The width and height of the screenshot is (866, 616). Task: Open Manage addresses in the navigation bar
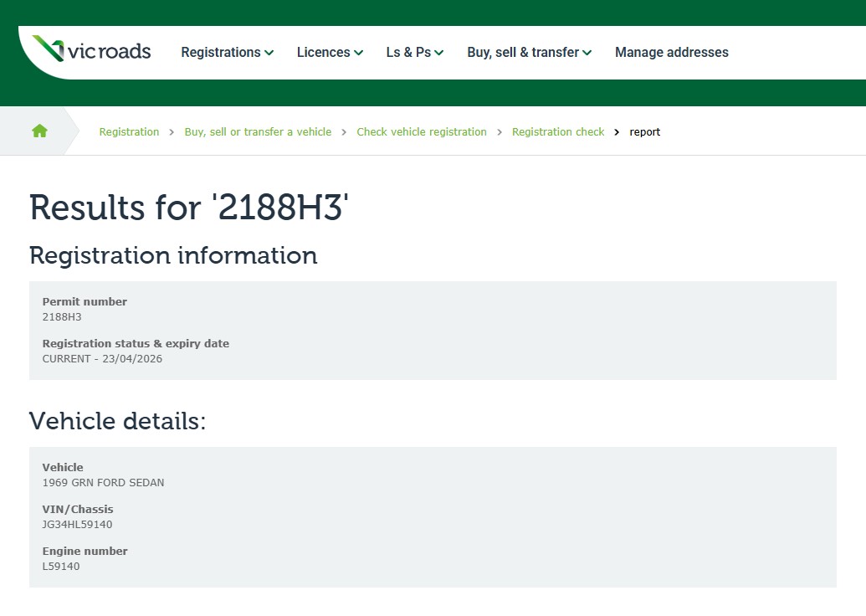(671, 52)
